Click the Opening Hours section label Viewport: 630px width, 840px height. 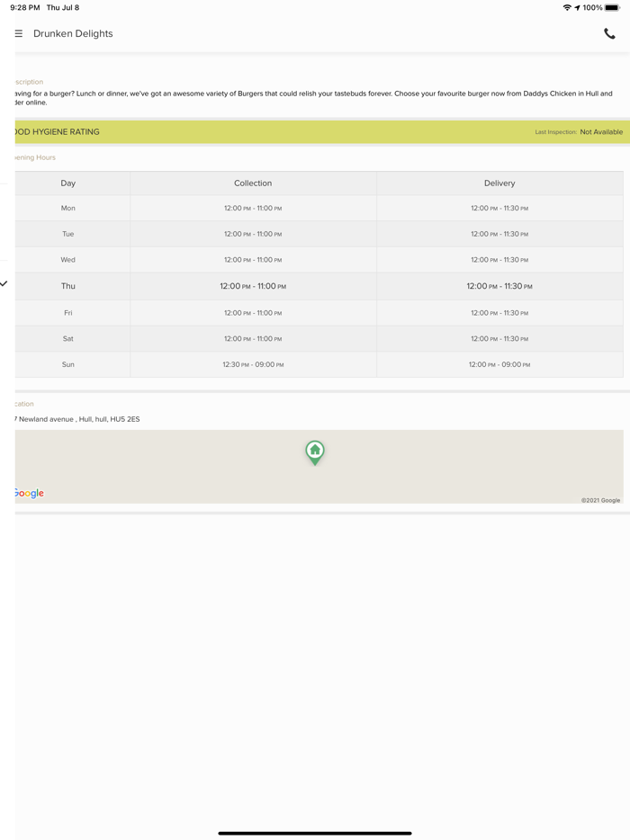(35, 157)
